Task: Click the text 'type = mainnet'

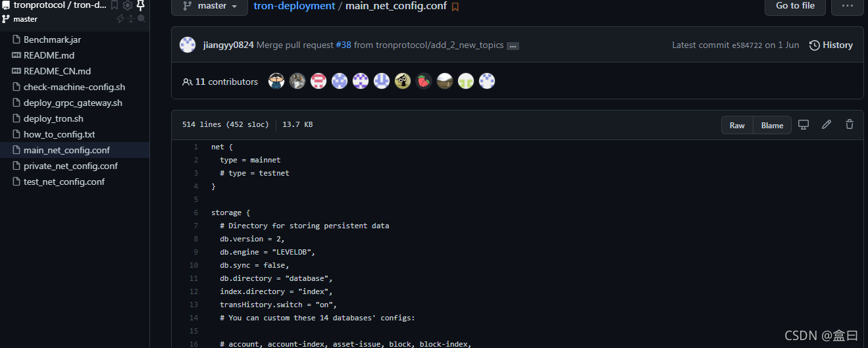Action: 250,160
